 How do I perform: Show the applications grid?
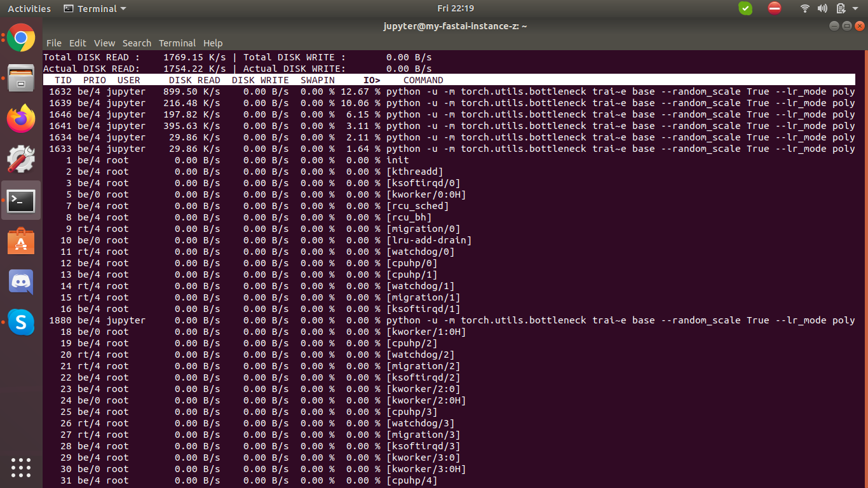pos(21,467)
